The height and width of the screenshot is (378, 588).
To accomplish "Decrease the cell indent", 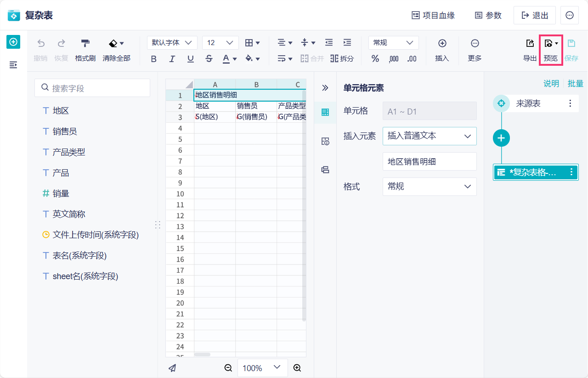I will 329,43.
